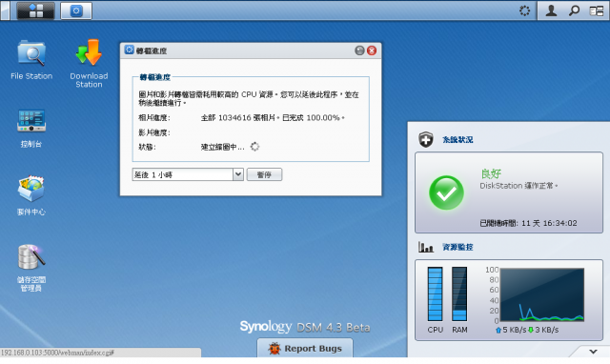Open the 儲存空間管理員 storage manager icon

click(31, 268)
